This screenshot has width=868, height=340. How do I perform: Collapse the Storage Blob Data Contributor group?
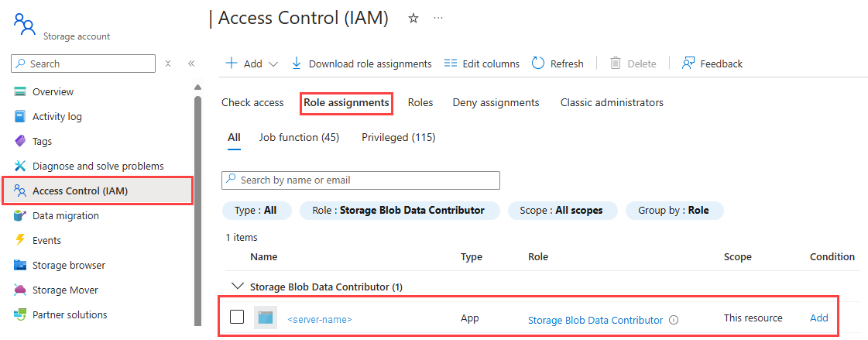click(237, 287)
